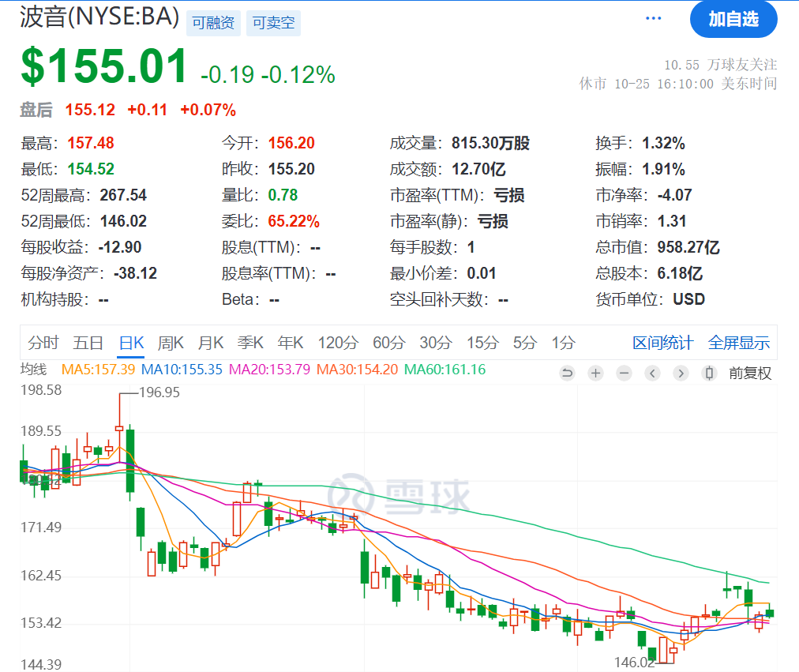Click the 换手 value 1.32%
Viewport: 799px width, 672px height.
click(663, 143)
